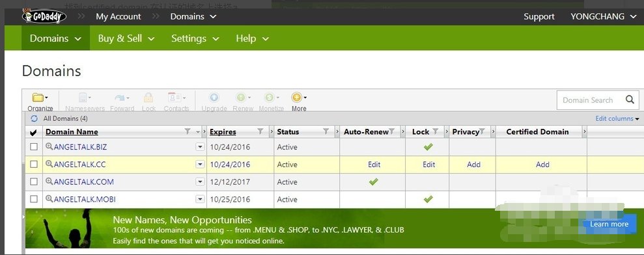Open dropdown arrow for ANGELTALK.CC
The height and width of the screenshot is (255, 644).
coord(200,164)
